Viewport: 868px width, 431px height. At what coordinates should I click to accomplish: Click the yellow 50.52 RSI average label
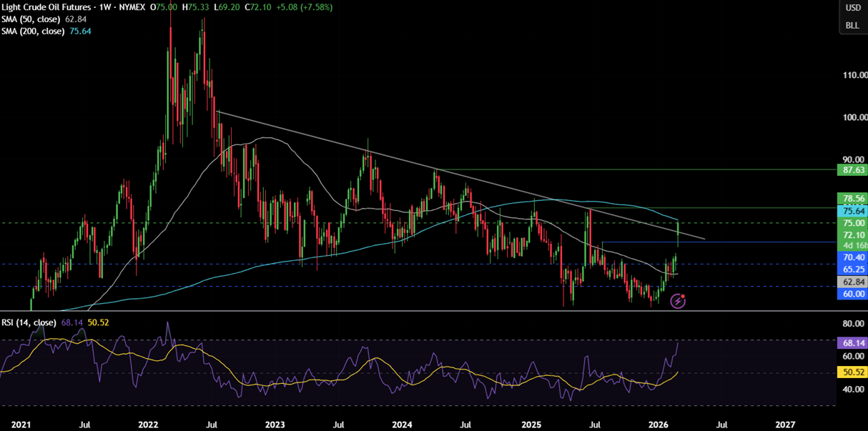tap(854, 372)
